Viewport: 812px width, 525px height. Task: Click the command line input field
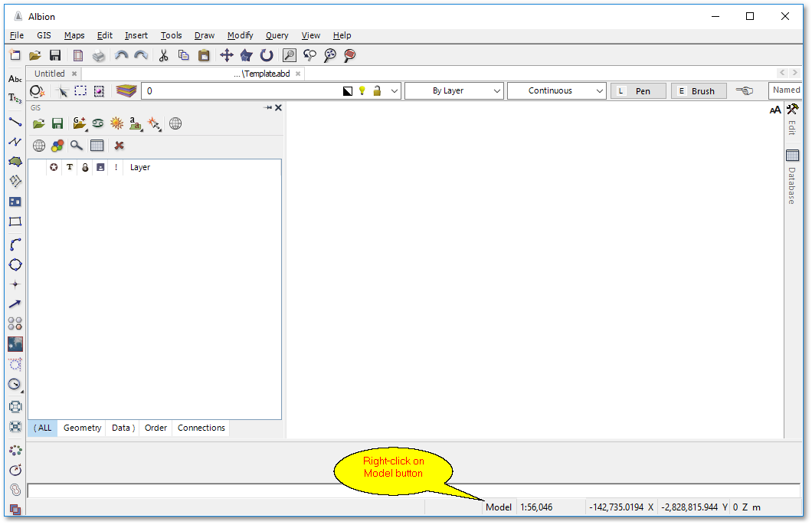pos(414,491)
